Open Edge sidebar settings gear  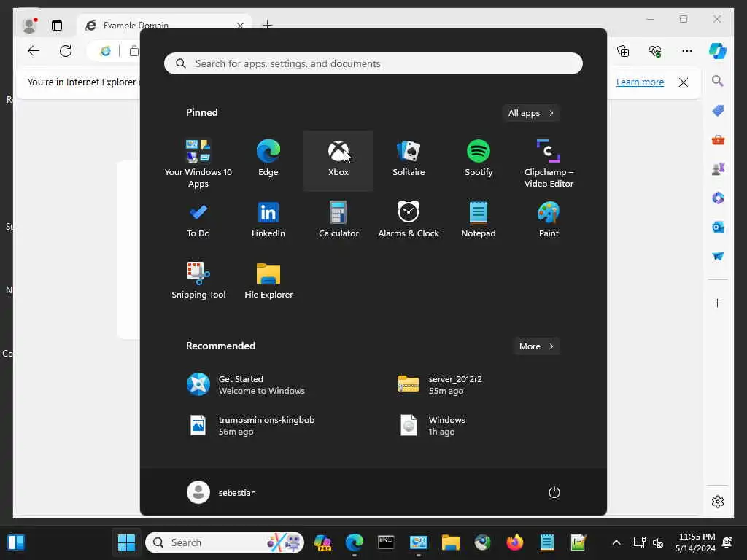[718, 502]
